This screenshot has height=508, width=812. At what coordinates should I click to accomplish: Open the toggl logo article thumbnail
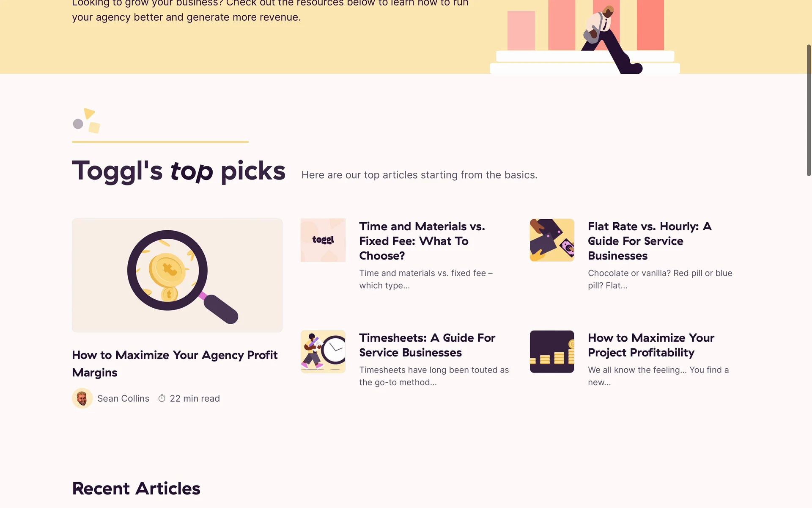323,240
